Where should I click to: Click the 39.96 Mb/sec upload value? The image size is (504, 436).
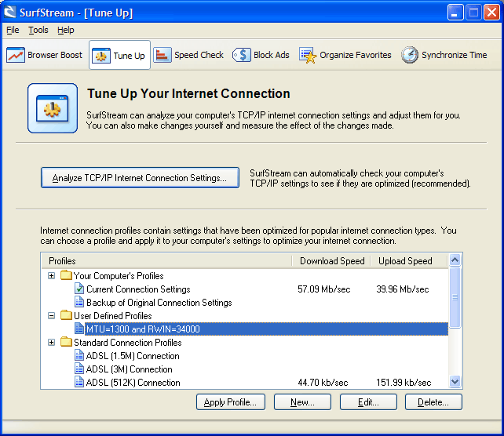(x=403, y=289)
